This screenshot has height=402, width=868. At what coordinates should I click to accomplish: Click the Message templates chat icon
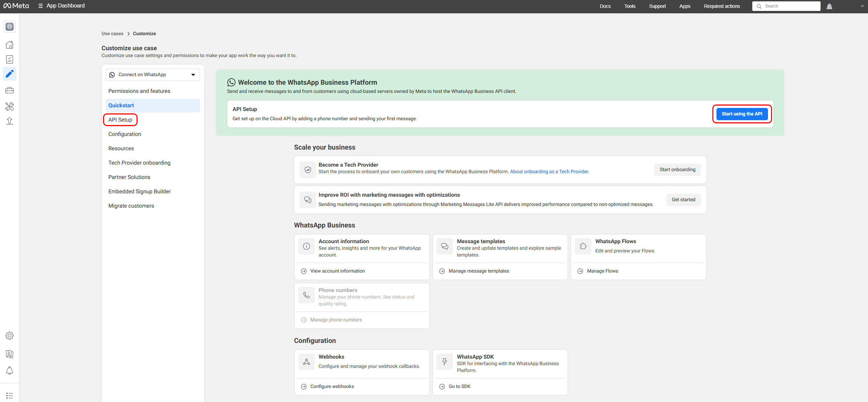click(445, 246)
